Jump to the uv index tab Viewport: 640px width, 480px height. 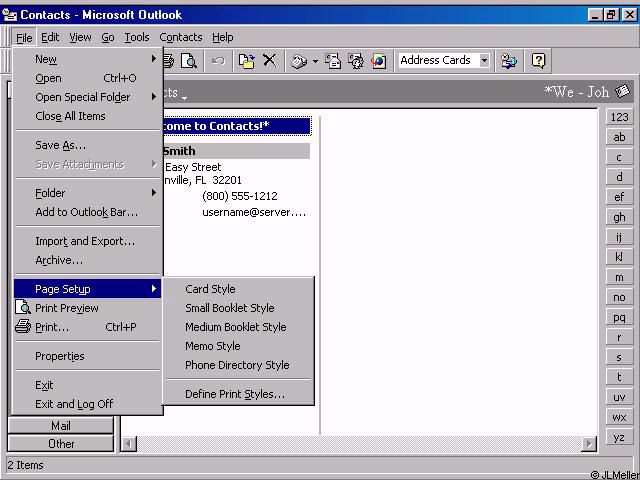(x=619, y=397)
